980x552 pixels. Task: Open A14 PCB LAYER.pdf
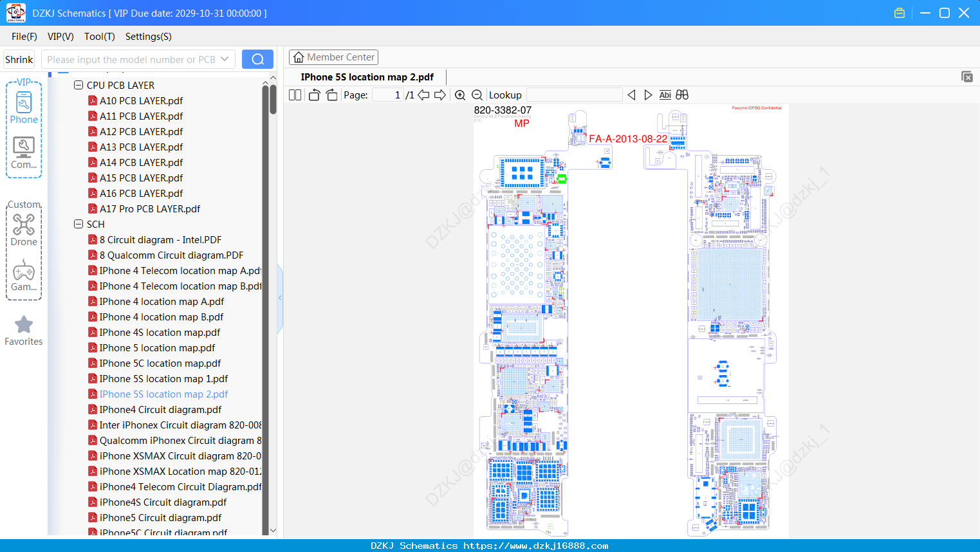141,162
